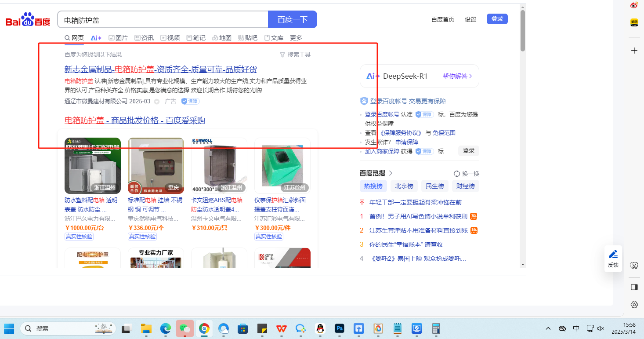This screenshot has height=339, width=644.
Task: Expand the hidden system tray icons
Action: point(548,328)
